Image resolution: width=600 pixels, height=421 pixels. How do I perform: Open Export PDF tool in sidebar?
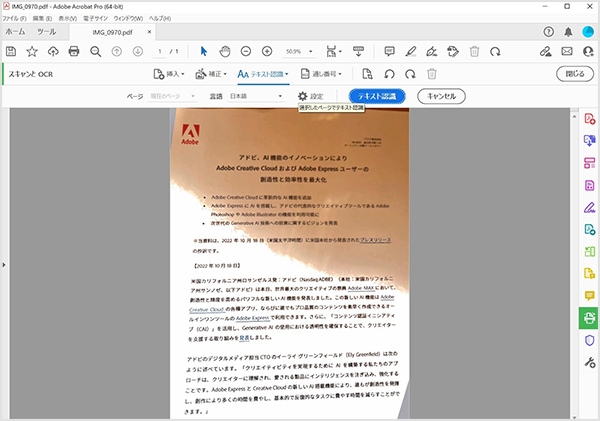click(590, 140)
